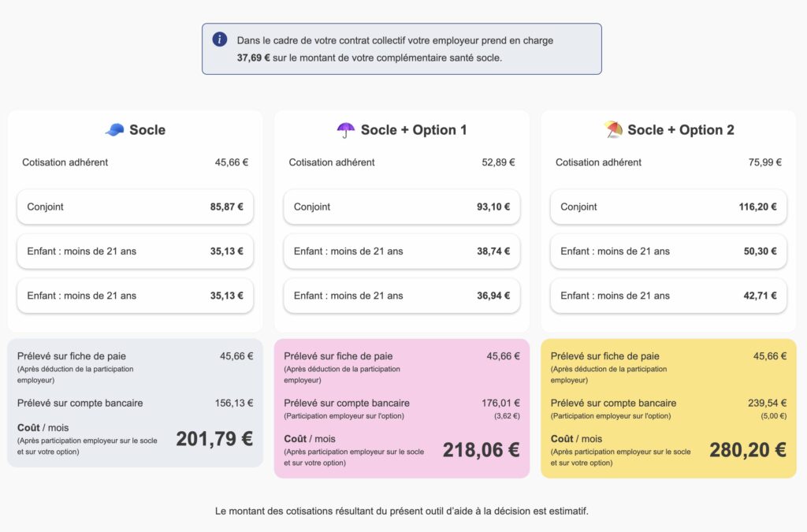Click the yellow Option 2 cost summary panel

point(668,408)
